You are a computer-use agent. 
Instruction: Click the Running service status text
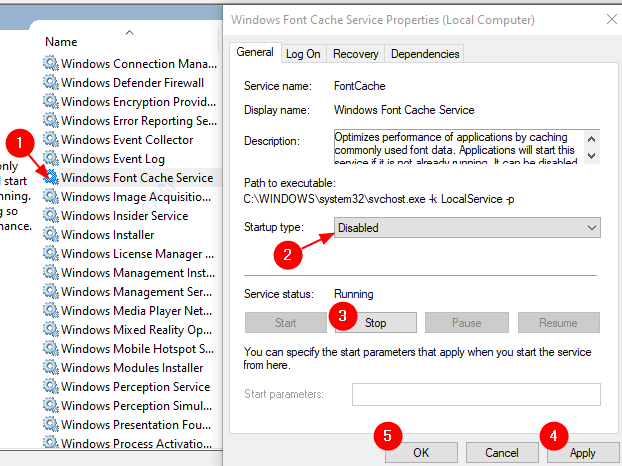click(353, 294)
